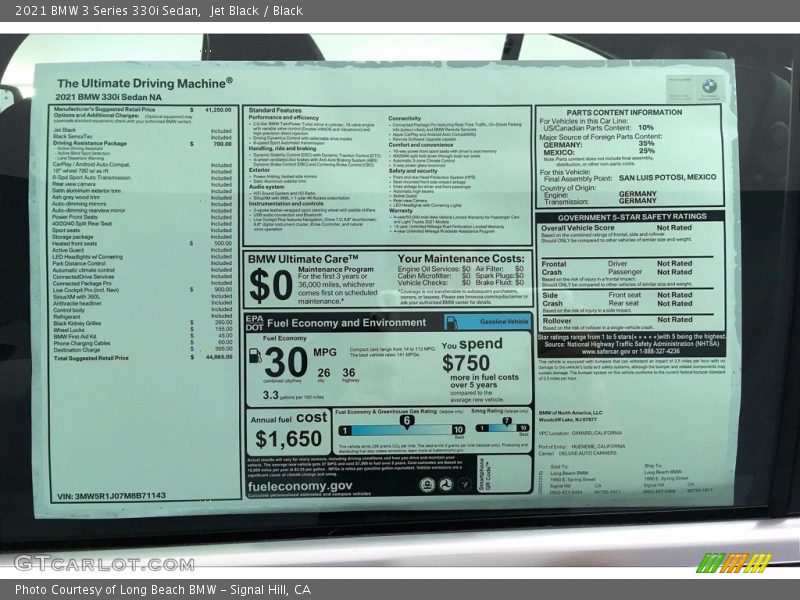Select the gas pump icon beside Gasoline Vehicle
800x600 pixels.
(x=451, y=323)
